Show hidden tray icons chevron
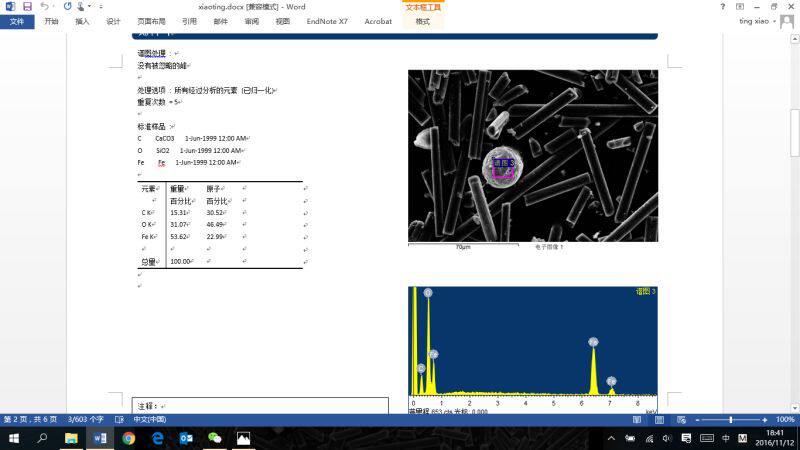Image resolution: width=800 pixels, height=450 pixels. coord(611,438)
